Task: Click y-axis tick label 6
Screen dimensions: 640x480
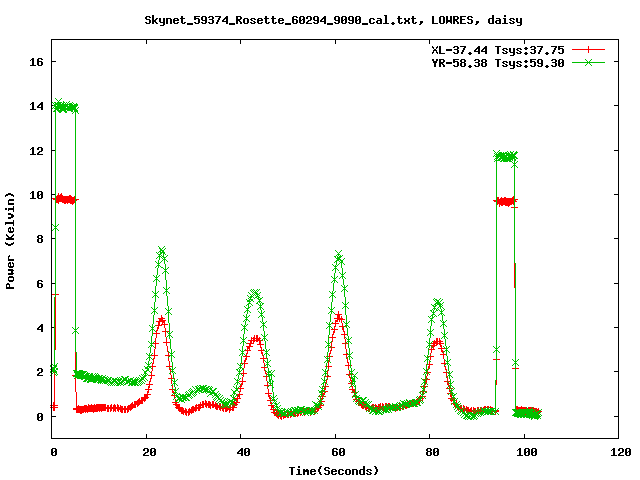Action: pos(40,284)
